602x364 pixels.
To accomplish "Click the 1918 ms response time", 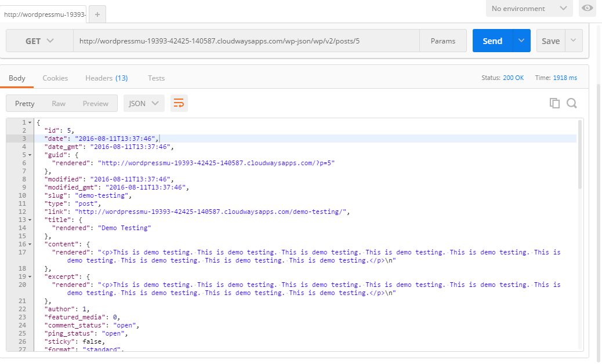I will click(565, 78).
